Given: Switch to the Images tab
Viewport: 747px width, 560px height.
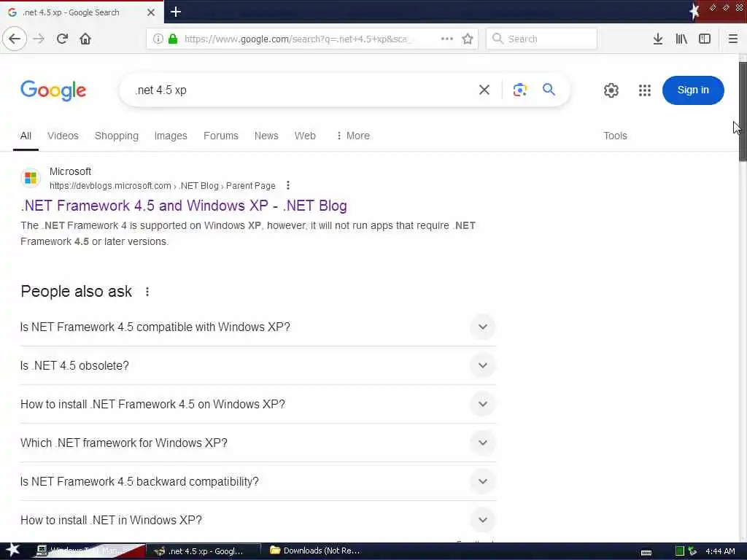Looking at the screenshot, I should 171,136.
